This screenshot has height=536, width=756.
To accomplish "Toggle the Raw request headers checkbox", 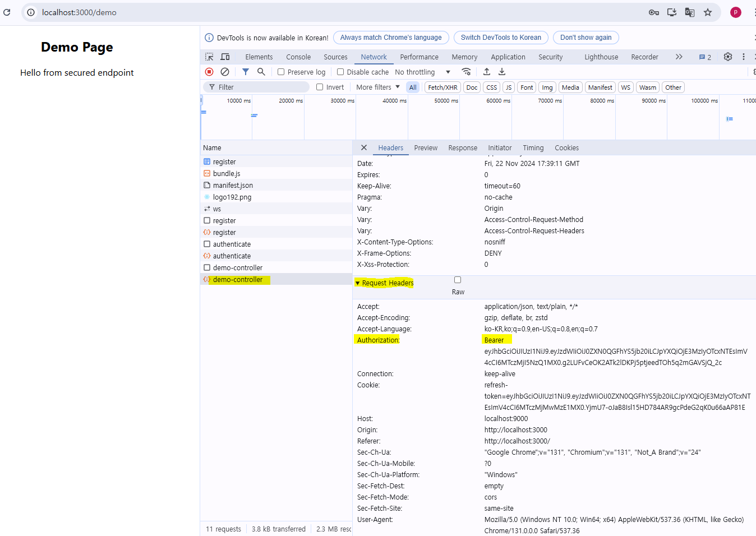I will (x=458, y=280).
